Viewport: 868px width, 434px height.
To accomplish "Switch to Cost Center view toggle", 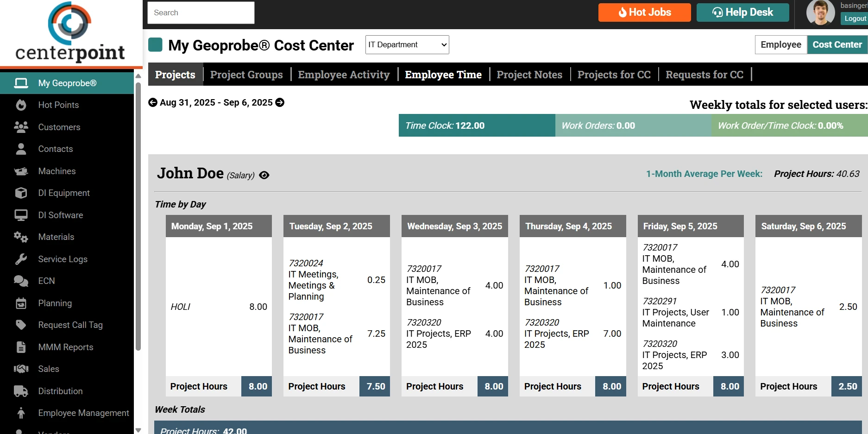I will point(837,44).
